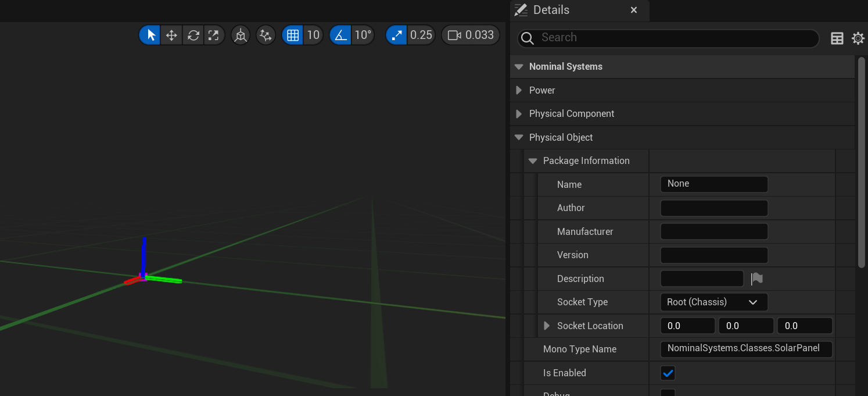Open the property matrix table icon

[x=837, y=38]
